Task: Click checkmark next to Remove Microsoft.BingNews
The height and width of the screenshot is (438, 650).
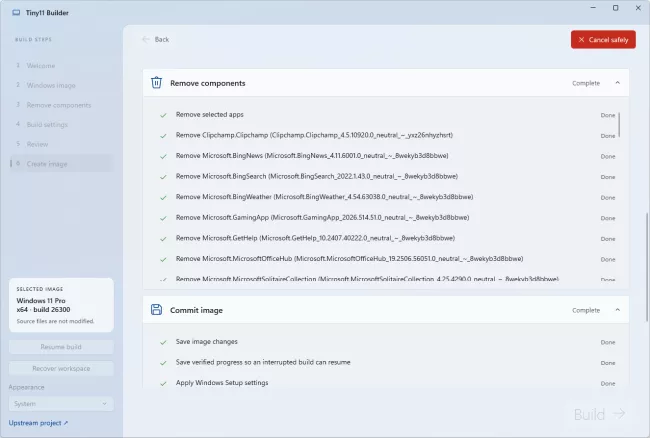Action: pos(163,157)
